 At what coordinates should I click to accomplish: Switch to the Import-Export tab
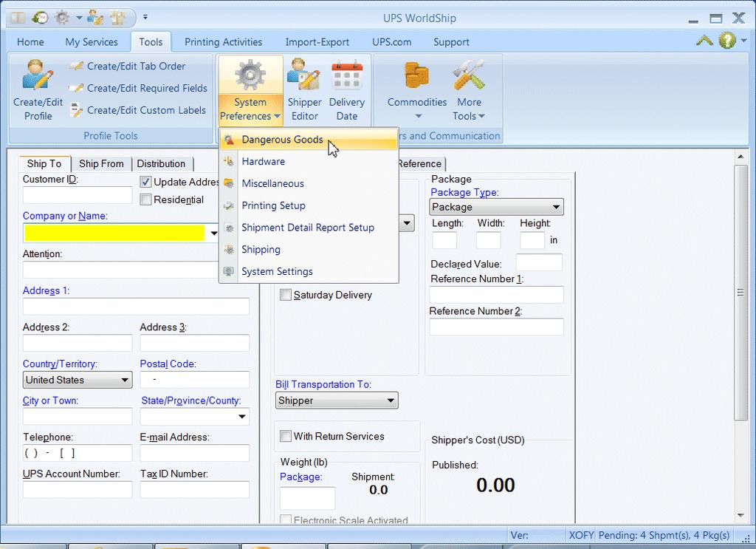[x=317, y=42]
